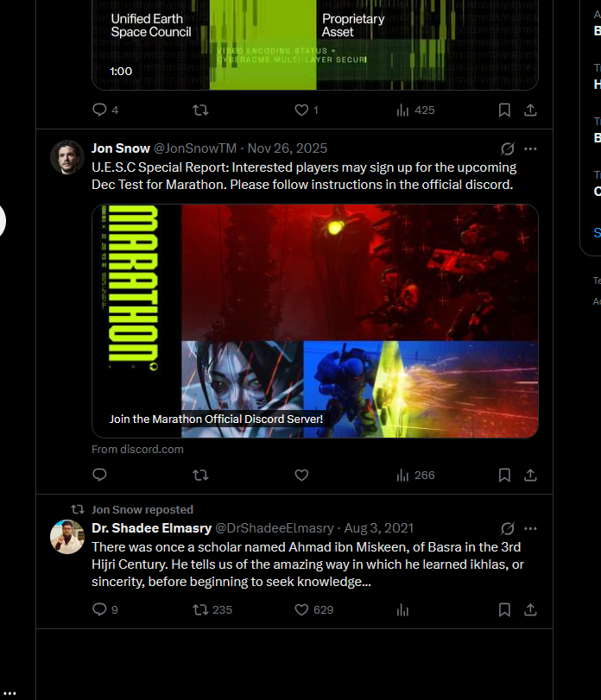Screen dimensions: 601x700
Task: Open Grok icon on Dr. Shadee Elmasry's post
Action: pyautogui.click(x=508, y=528)
